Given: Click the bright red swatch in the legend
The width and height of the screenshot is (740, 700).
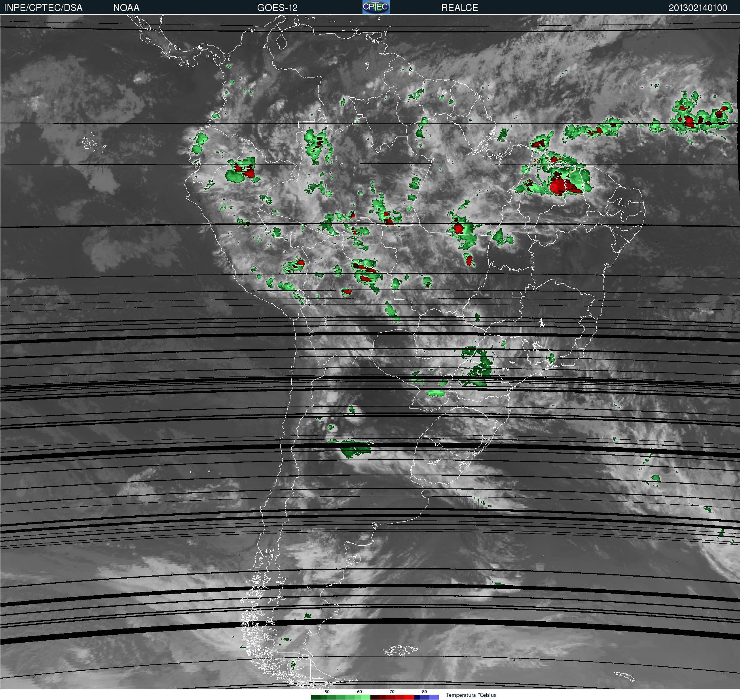Looking at the screenshot, I should [x=409, y=697].
